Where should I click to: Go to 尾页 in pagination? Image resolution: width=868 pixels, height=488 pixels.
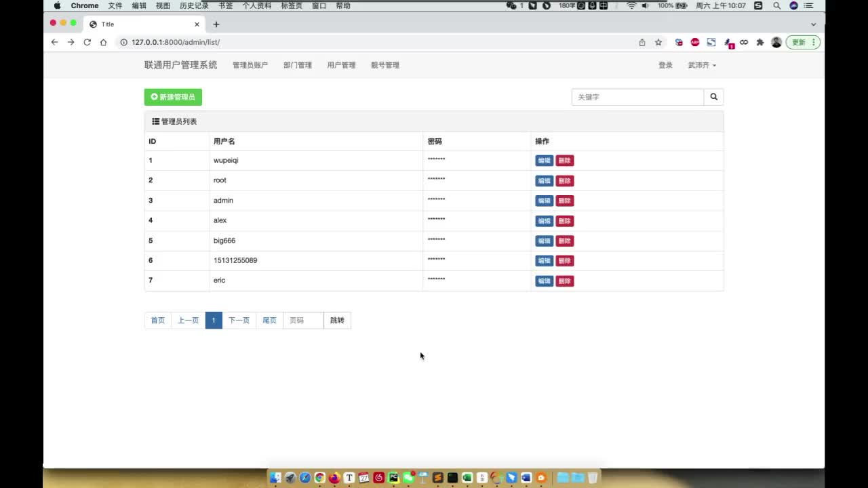(269, 321)
